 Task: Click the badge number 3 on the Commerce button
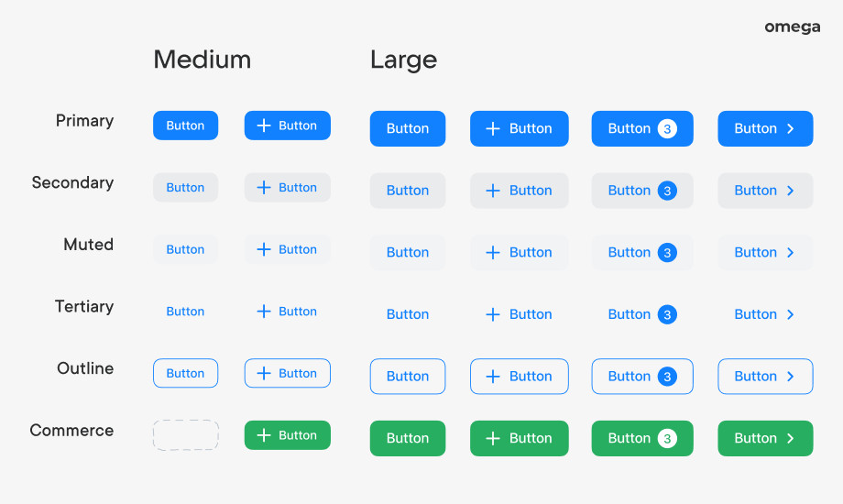click(x=667, y=439)
